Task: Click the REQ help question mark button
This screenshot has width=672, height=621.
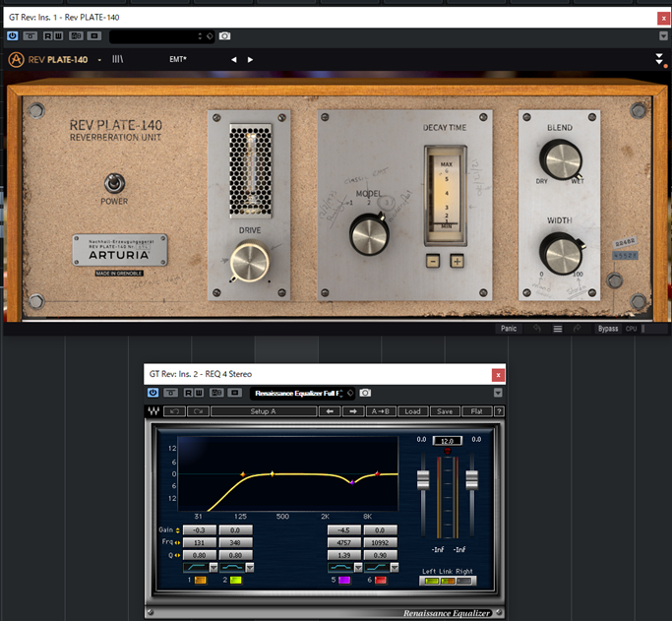Action: 499,411
